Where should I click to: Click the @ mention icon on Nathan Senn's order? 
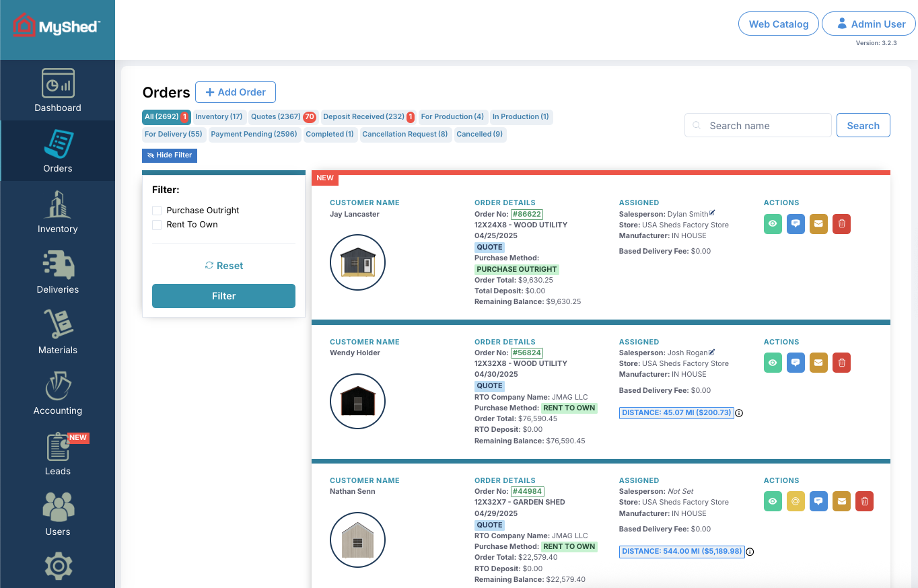[x=796, y=501]
